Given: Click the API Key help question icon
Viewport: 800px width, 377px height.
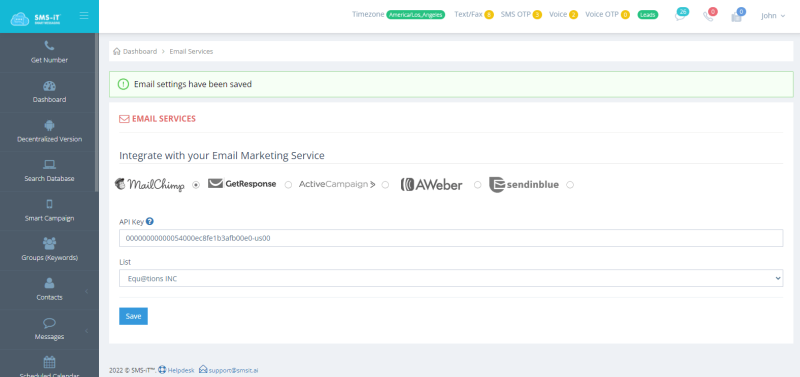Looking at the screenshot, I should pyautogui.click(x=149, y=221).
